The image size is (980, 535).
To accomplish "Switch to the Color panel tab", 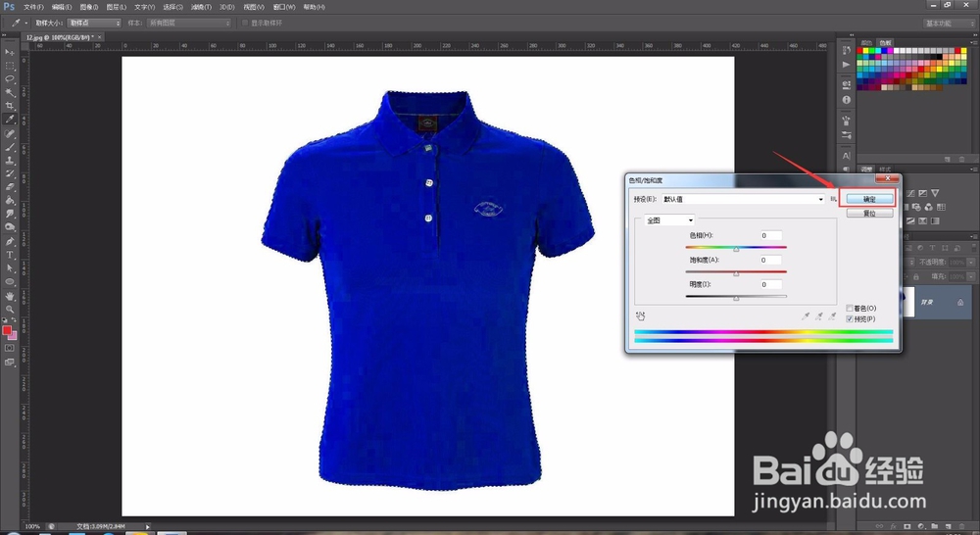I will tap(867, 43).
